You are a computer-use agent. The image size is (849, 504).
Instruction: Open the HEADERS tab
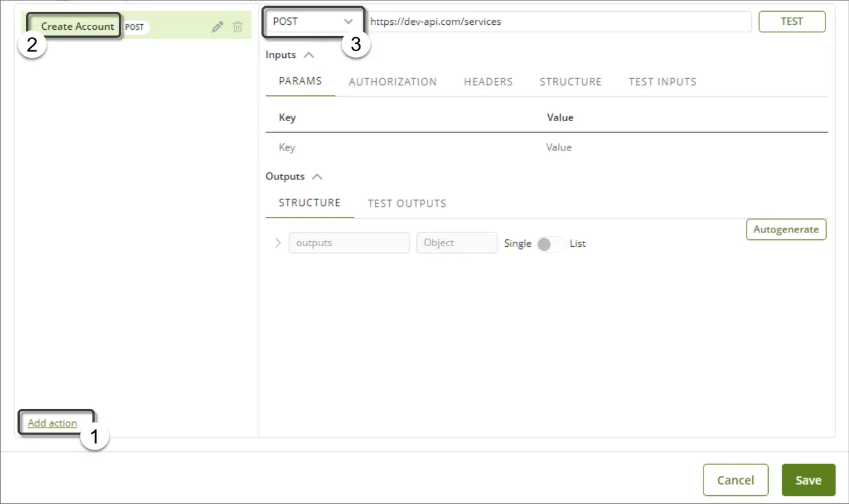click(x=489, y=82)
